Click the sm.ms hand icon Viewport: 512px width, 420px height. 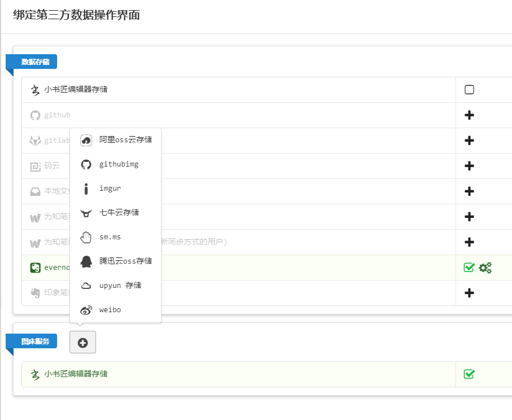tap(86, 237)
